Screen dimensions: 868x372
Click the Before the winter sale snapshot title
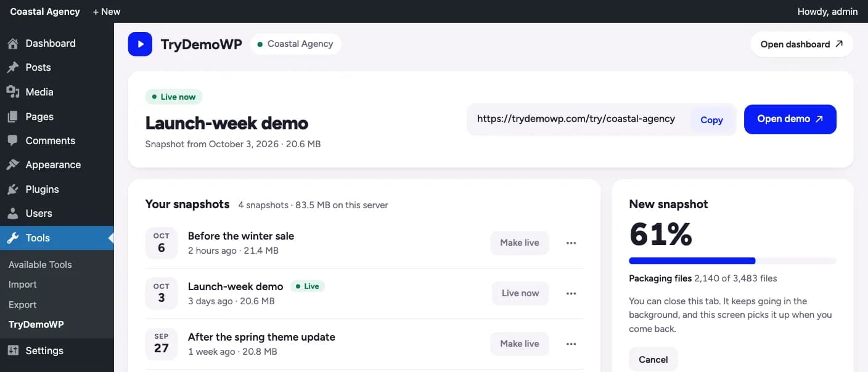tap(241, 236)
